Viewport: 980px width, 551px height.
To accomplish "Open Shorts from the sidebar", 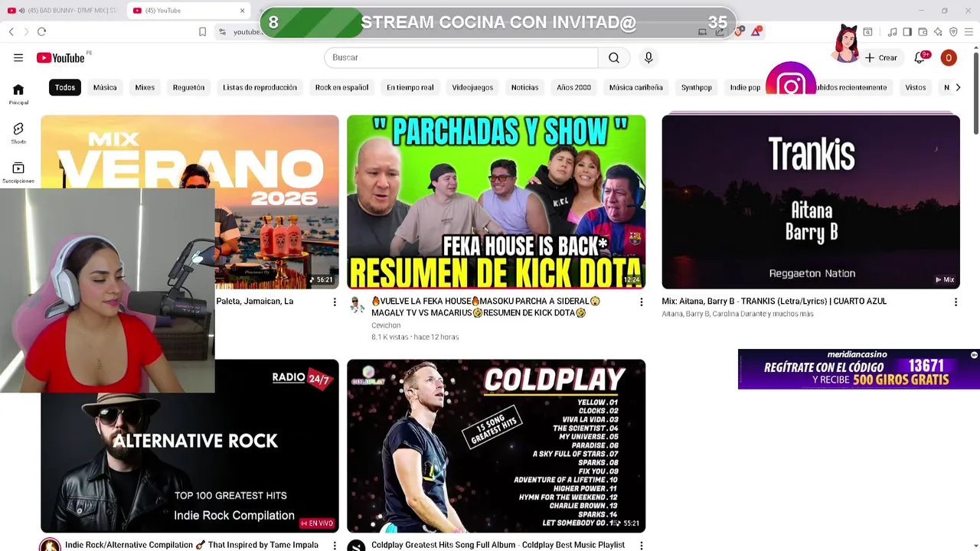I will (18, 133).
